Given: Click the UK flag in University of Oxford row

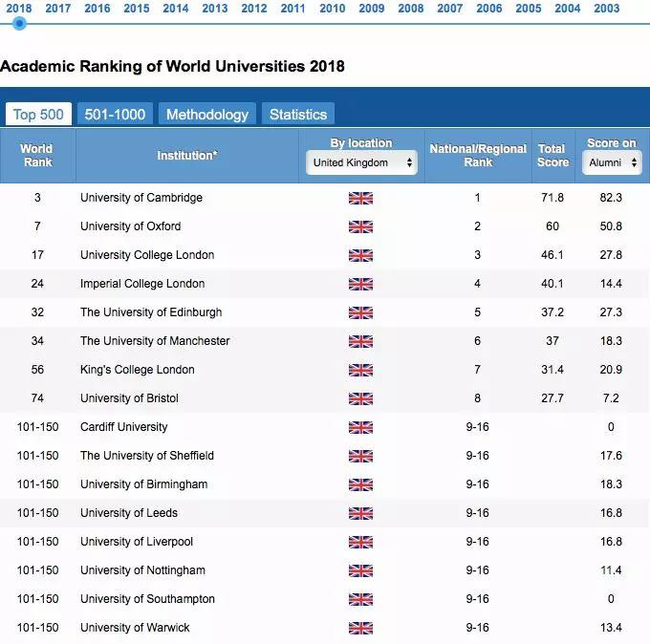Looking at the screenshot, I should tap(360, 226).
